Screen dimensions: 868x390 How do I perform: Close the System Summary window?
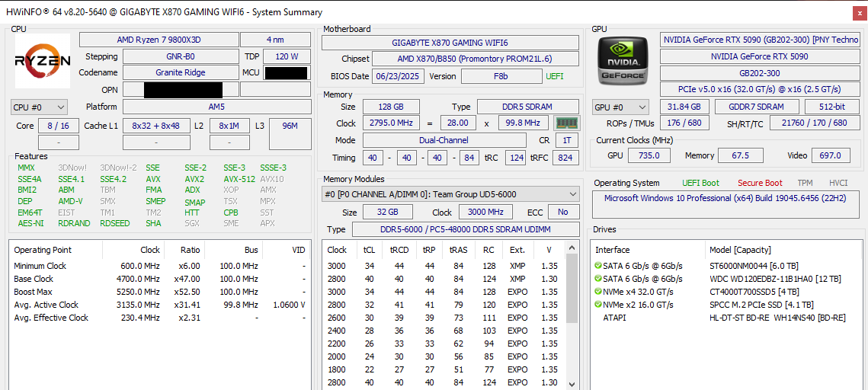click(860, 12)
